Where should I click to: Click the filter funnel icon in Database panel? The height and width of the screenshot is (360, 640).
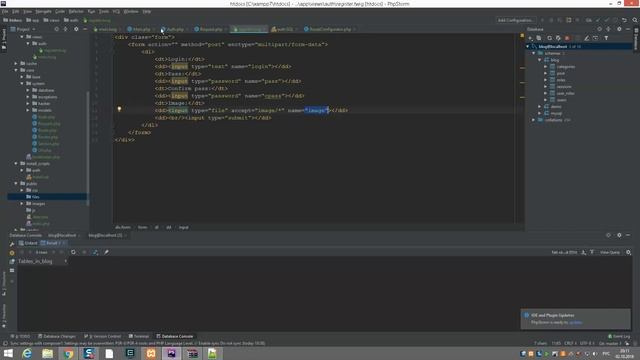coord(606,38)
